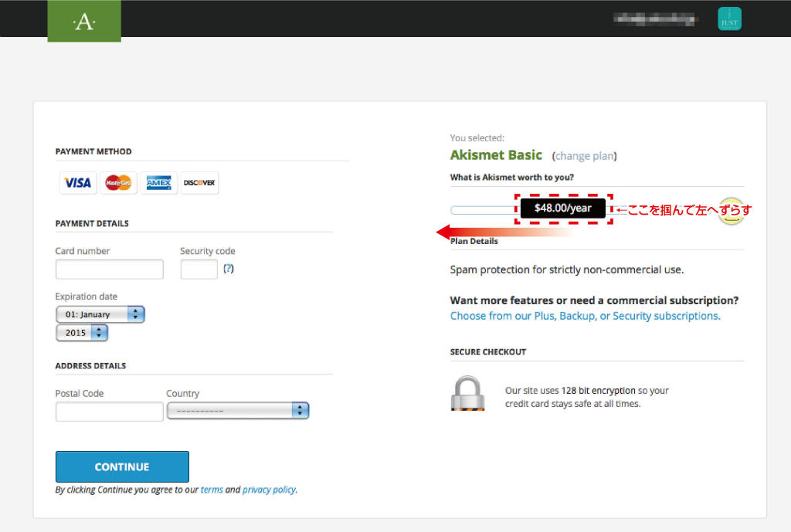Open the terms link
Image resolution: width=791 pixels, height=532 pixels.
(212, 490)
